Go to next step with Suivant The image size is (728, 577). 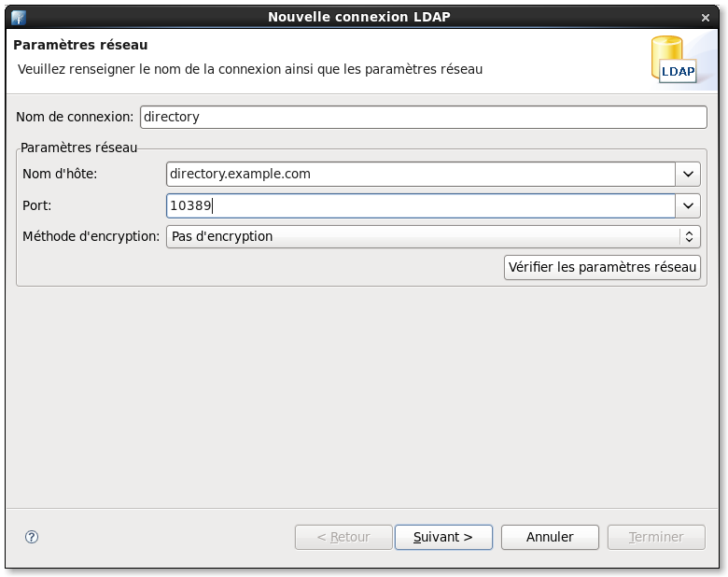(x=443, y=537)
